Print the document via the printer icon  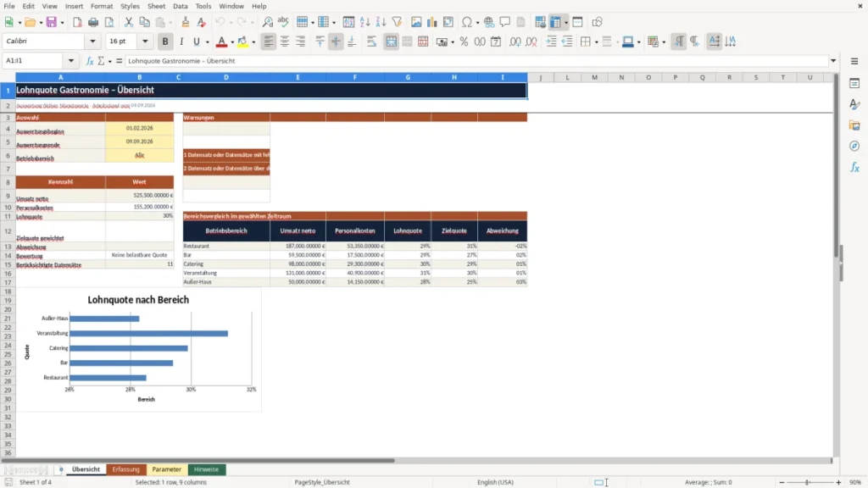[93, 22]
